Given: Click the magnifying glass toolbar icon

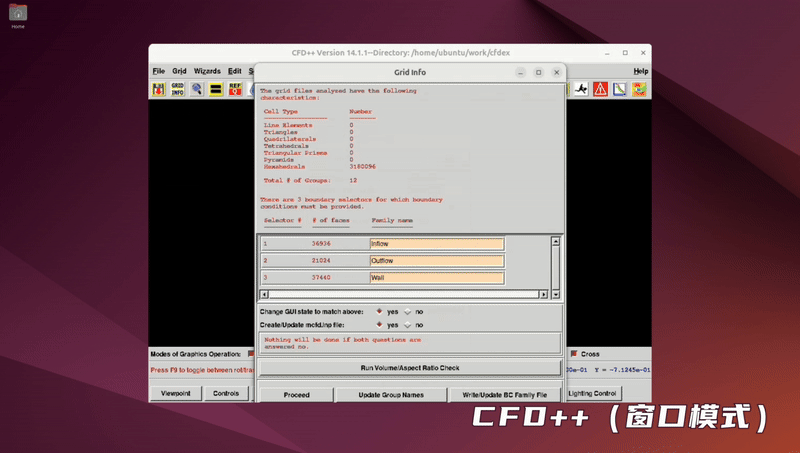Looking at the screenshot, I should coord(197,89).
